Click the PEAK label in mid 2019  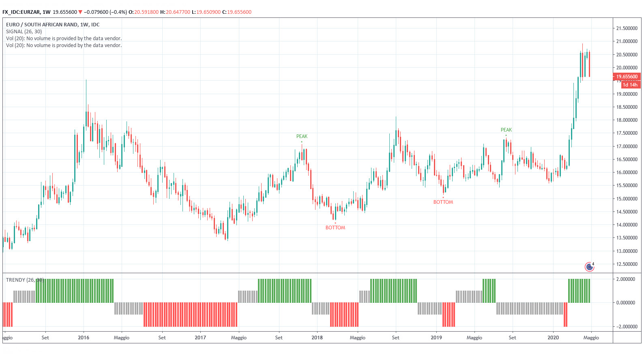pos(506,130)
